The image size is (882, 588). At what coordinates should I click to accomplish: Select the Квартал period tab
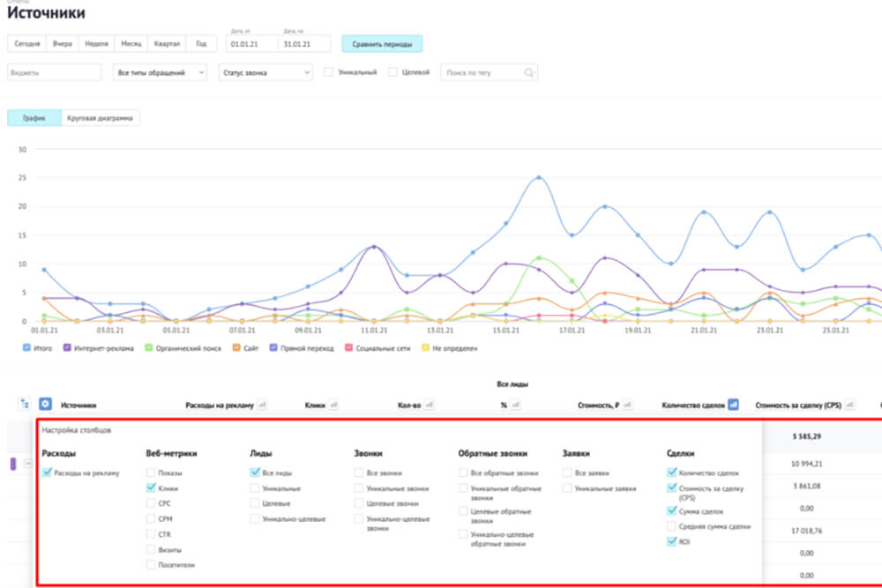coord(167,43)
